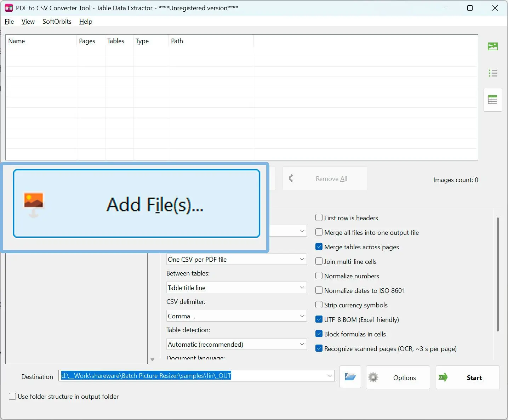Click the Remove All button
The height and width of the screenshot is (420, 508).
325,178
